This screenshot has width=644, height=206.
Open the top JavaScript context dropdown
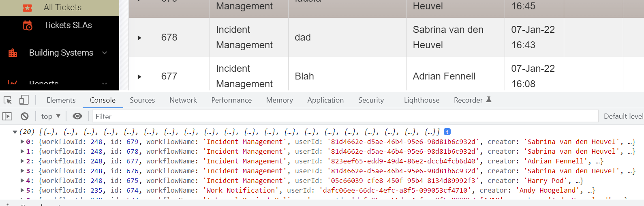[51, 116]
